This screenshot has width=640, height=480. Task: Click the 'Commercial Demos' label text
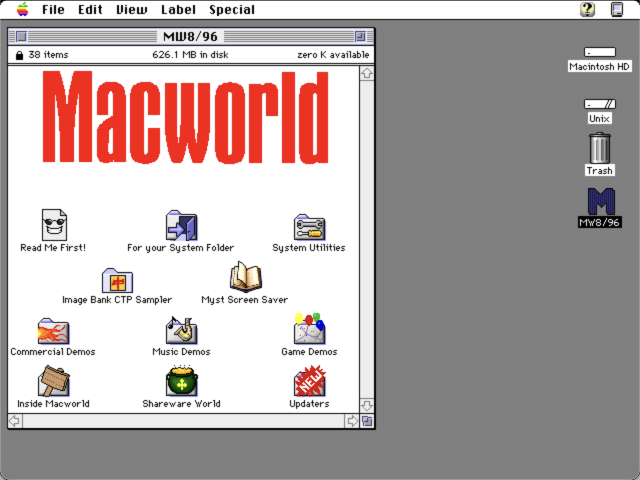(x=53, y=351)
